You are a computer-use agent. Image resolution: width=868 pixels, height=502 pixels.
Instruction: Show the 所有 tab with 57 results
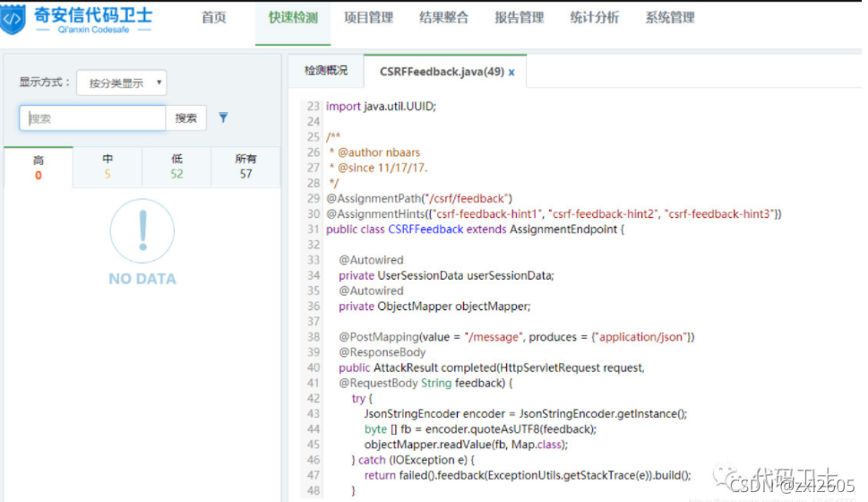click(245, 166)
